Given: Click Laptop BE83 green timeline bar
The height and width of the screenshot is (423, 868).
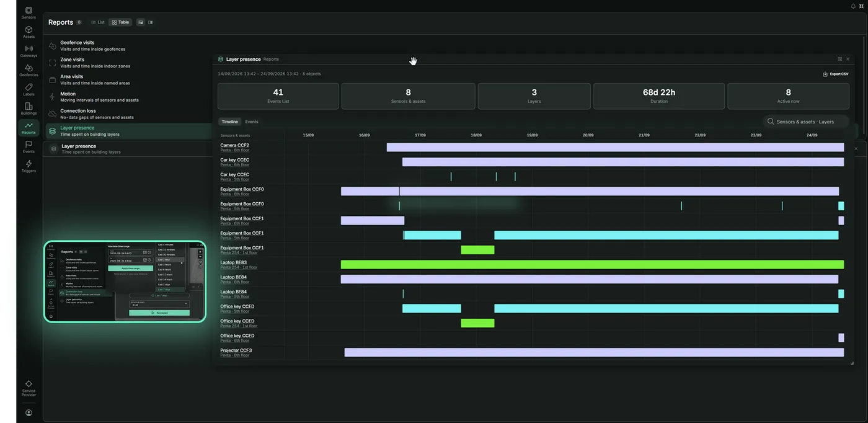Looking at the screenshot, I should [592, 265].
